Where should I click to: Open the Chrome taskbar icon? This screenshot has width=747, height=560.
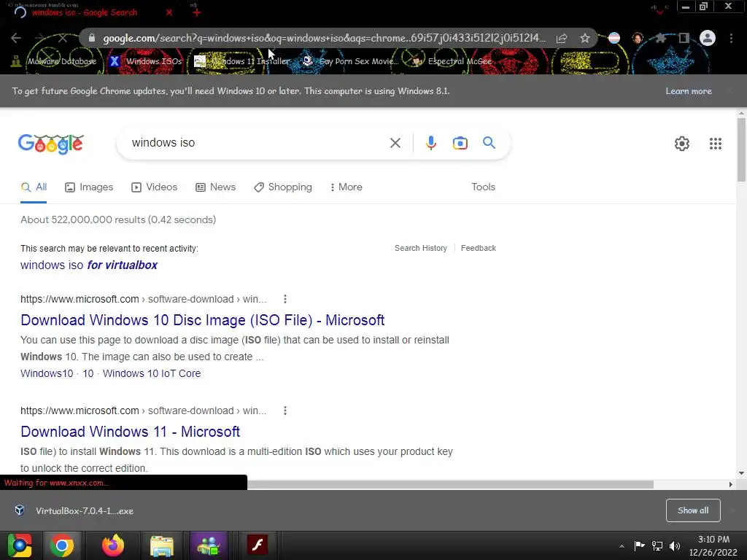[x=61, y=545]
